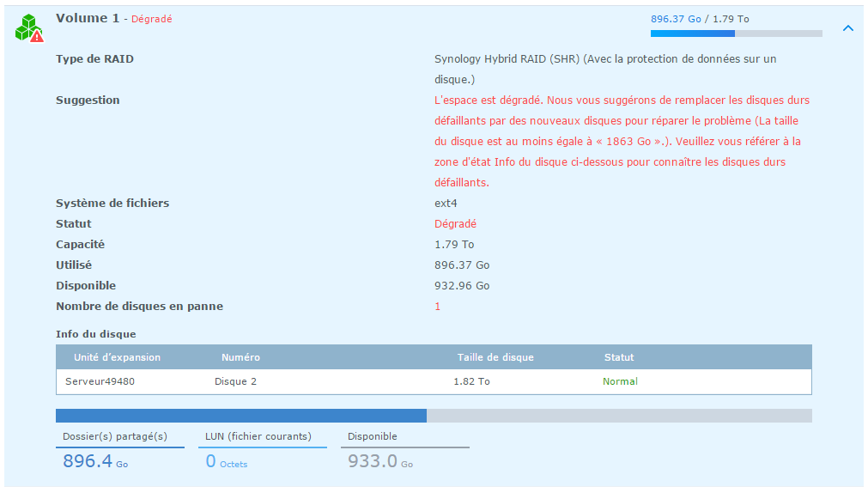Click the 933.0 Go available legend value
The width and height of the screenshot is (868, 499).
click(x=380, y=461)
